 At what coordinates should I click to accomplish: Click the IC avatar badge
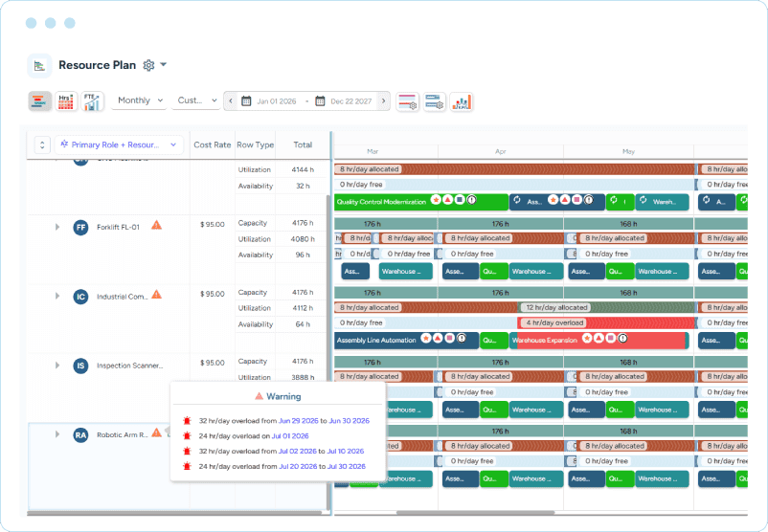tap(80, 297)
